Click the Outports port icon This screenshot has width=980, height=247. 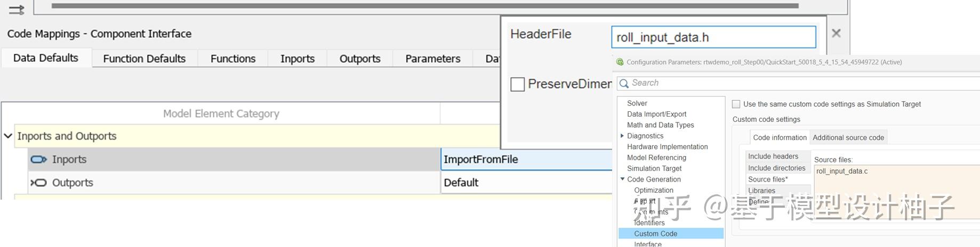(38, 183)
